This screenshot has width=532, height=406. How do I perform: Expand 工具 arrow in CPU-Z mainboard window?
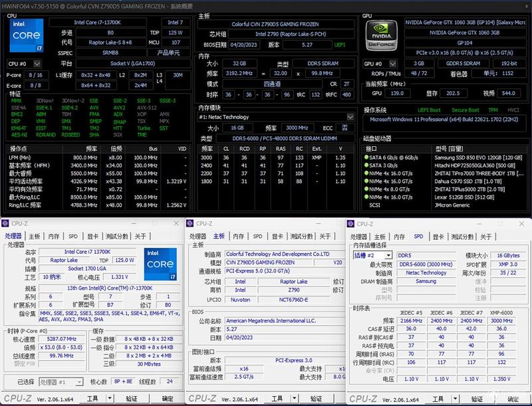tap(295, 398)
